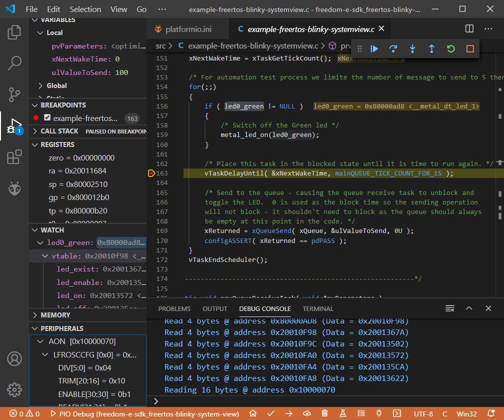The width and height of the screenshot is (504, 420).
Task: Switch to the TERMINAL tab
Action: (x=318, y=308)
